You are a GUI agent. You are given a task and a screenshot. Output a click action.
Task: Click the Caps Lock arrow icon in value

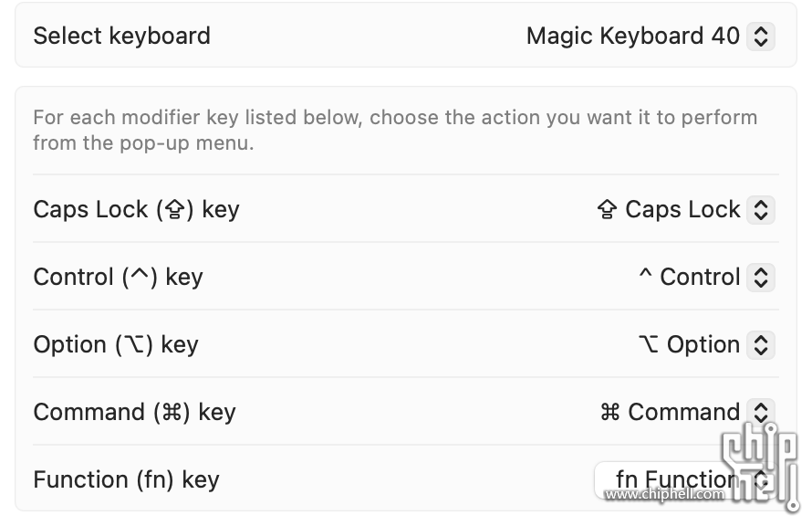point(607,210)
